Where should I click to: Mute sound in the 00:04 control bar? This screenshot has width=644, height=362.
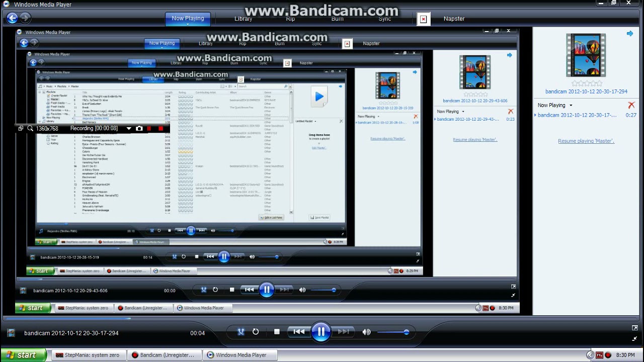tap(367, 332)
